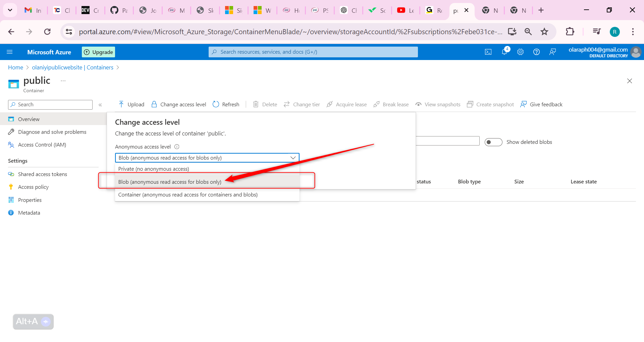
Task: Switch to the GitHub tab
Action: coord(119,10)
